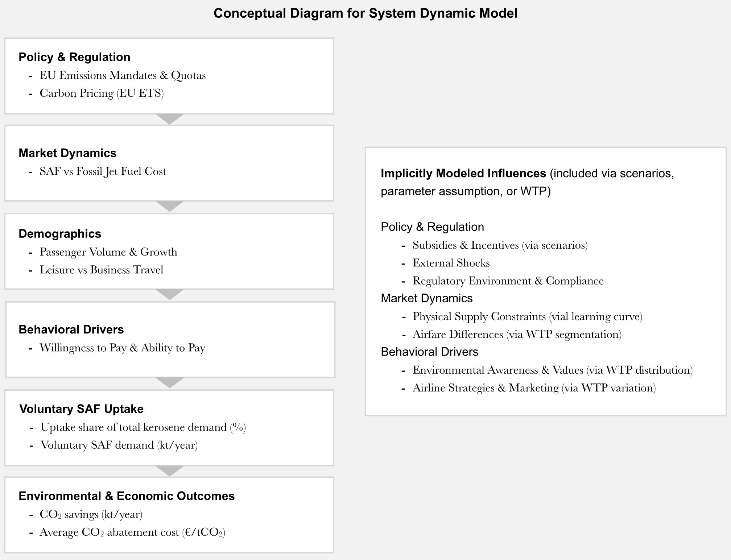
Task: Select the "Passenger Volume & Growth" bullet
Action: pos(108,252)
